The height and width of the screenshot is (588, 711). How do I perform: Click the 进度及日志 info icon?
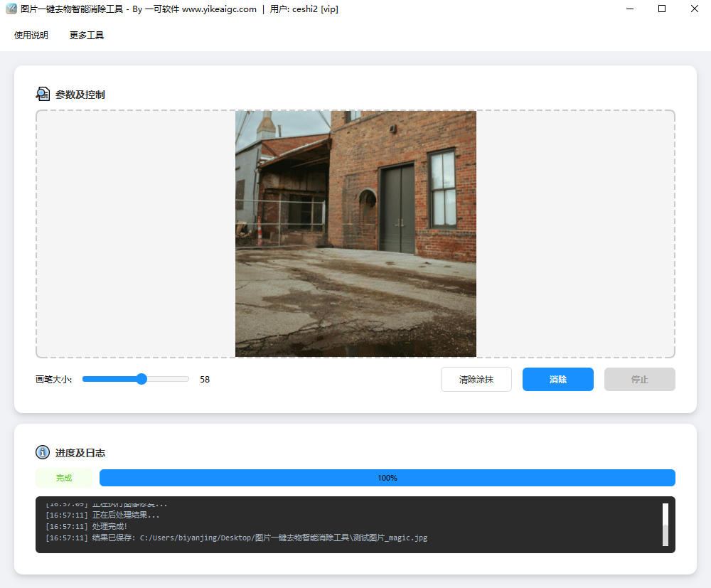(x=43, y=452)
